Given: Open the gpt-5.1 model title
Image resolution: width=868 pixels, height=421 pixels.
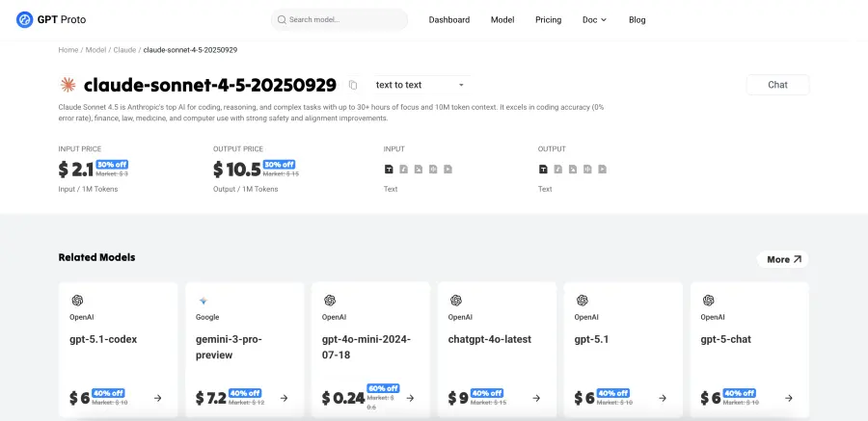Looking at the screenshot, I should [x=591, y=339].
